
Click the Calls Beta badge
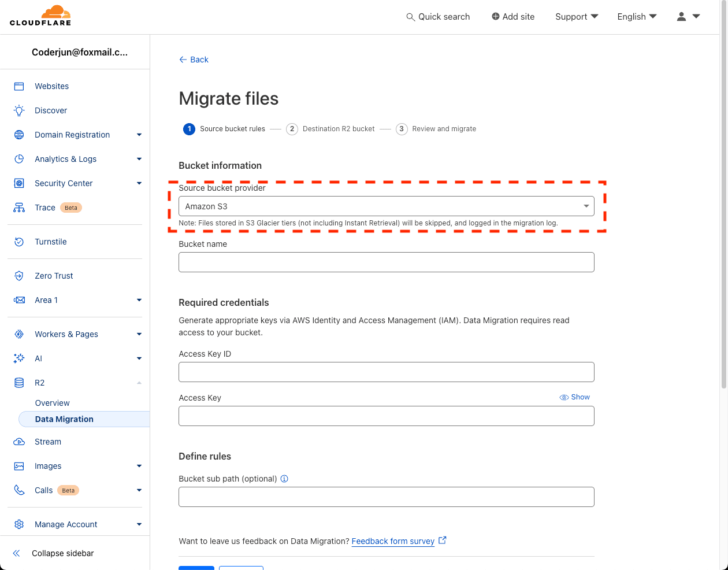pos(68,490)
